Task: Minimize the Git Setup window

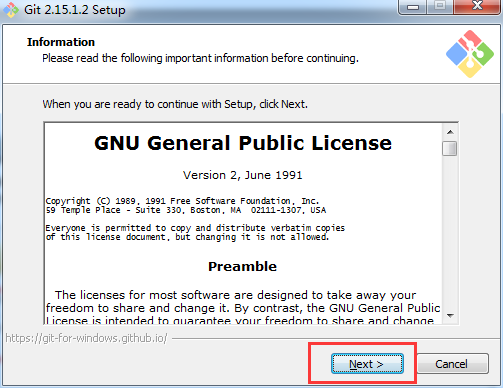Action: click(413, 7)
